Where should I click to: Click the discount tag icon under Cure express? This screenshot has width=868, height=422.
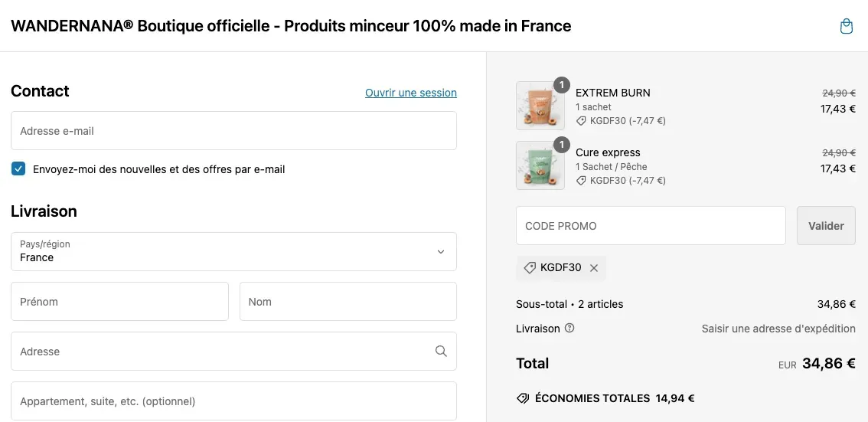[x=581, y=181]
